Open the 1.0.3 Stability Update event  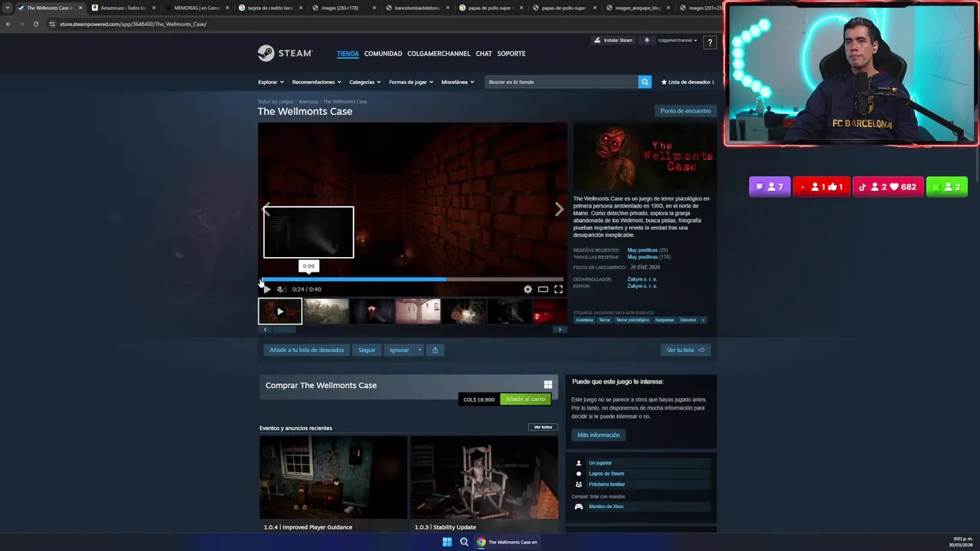[484, 484]
